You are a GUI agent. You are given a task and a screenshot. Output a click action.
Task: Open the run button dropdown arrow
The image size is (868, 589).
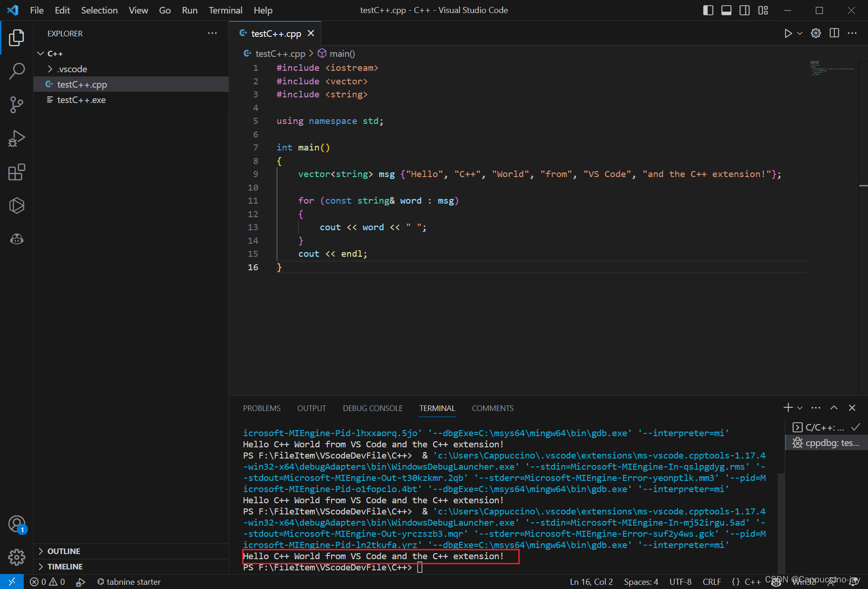[x=800, y=33]
